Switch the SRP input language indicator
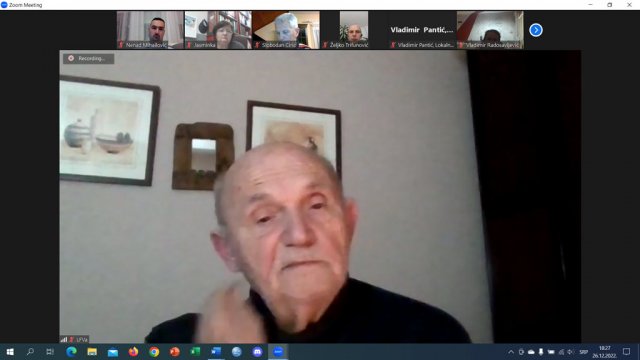This screenshot has height=360, width=640. coord(584,352)
